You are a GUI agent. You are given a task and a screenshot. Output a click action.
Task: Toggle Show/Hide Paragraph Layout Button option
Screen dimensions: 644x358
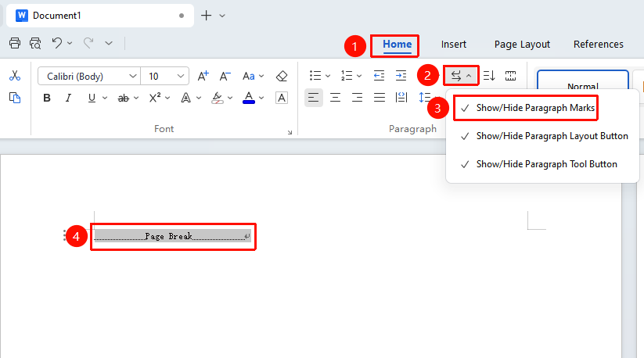(543, 136)
